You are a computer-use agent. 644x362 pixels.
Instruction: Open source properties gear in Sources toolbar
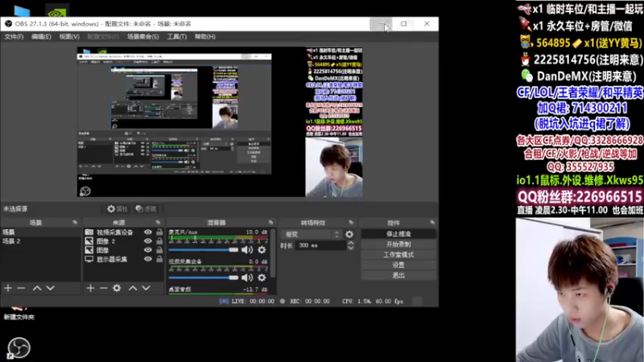click(117, 288)
